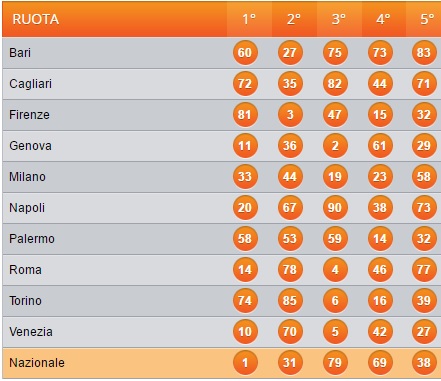Click the 1° column header
Screen dimensions: 441x381
coord(249,19)
